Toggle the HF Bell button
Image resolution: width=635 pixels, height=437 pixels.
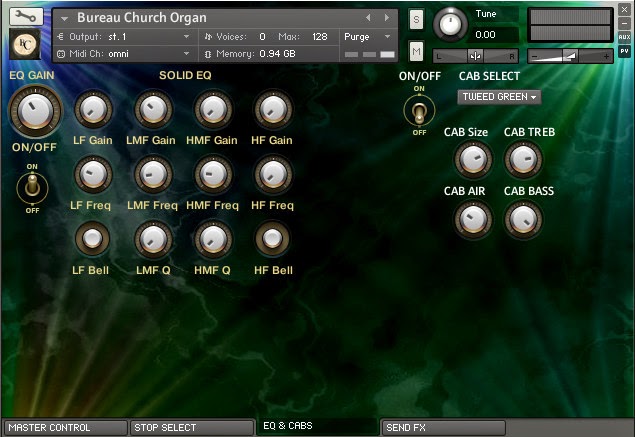coord(272,238)
